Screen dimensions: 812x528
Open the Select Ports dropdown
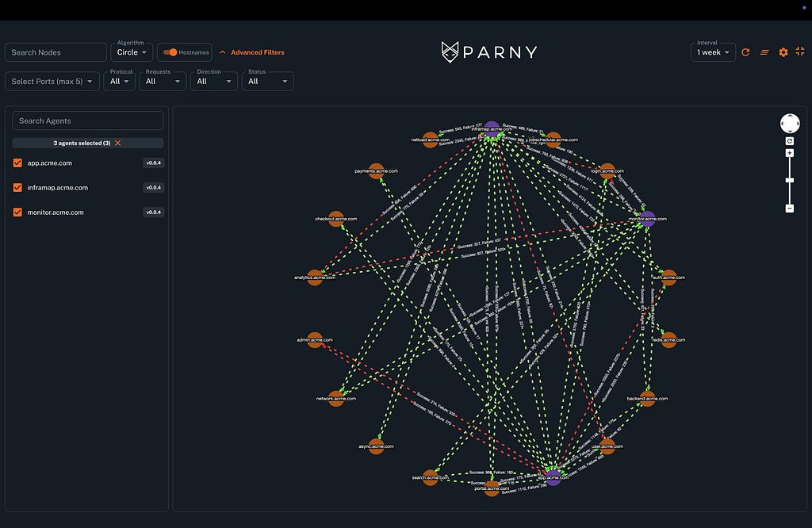[x=52, y=82]
